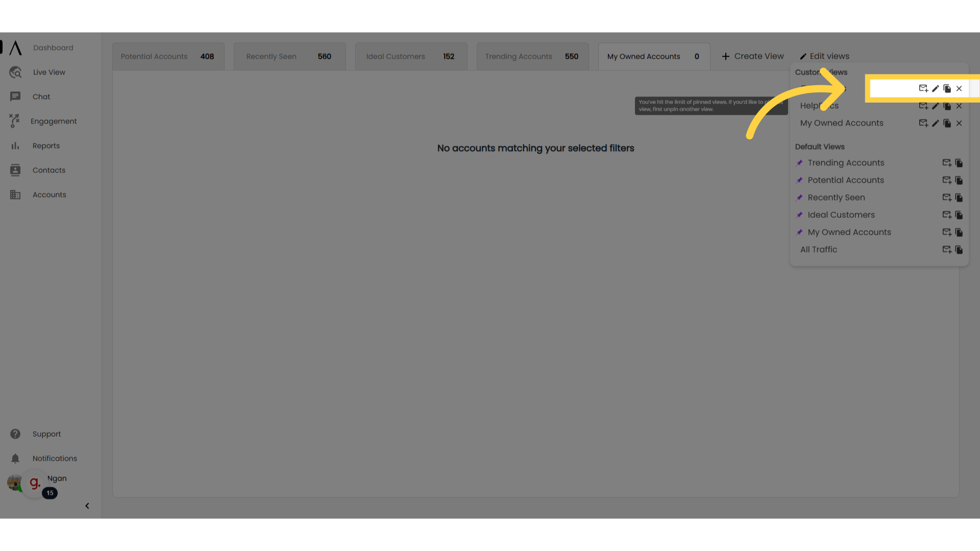The height and width of the screenshot is (551, 980).
Task: Navigate to Engagement section
Action: pyautogui.click(x=54, y=120)
